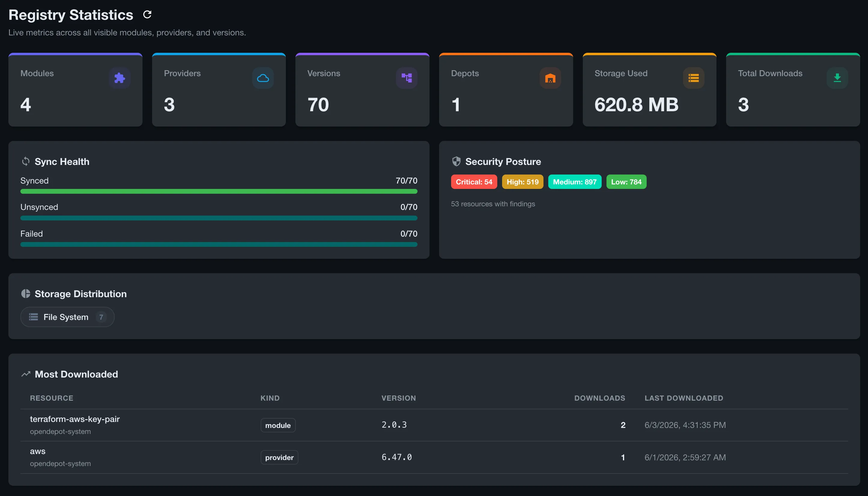Click the Depots warehouse icon
Viewport: 868px width, 496px height.
tap(550, 78)
